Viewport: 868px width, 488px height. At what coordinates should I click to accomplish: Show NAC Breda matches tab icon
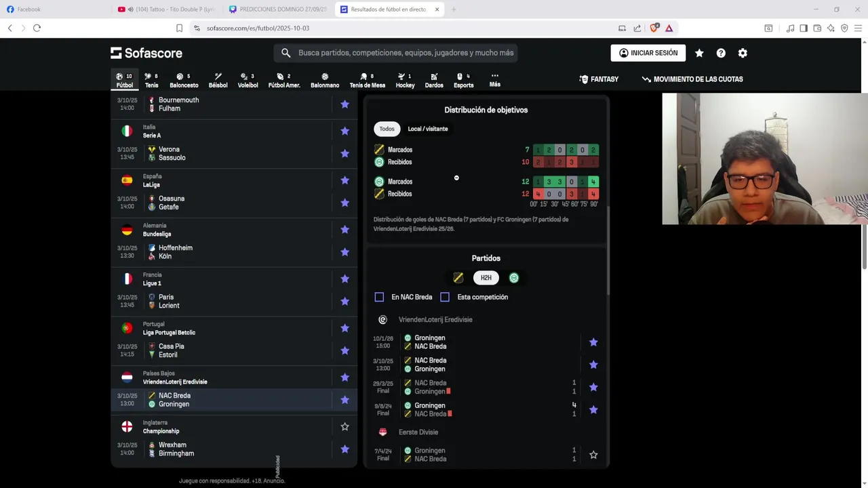point(458,278)
